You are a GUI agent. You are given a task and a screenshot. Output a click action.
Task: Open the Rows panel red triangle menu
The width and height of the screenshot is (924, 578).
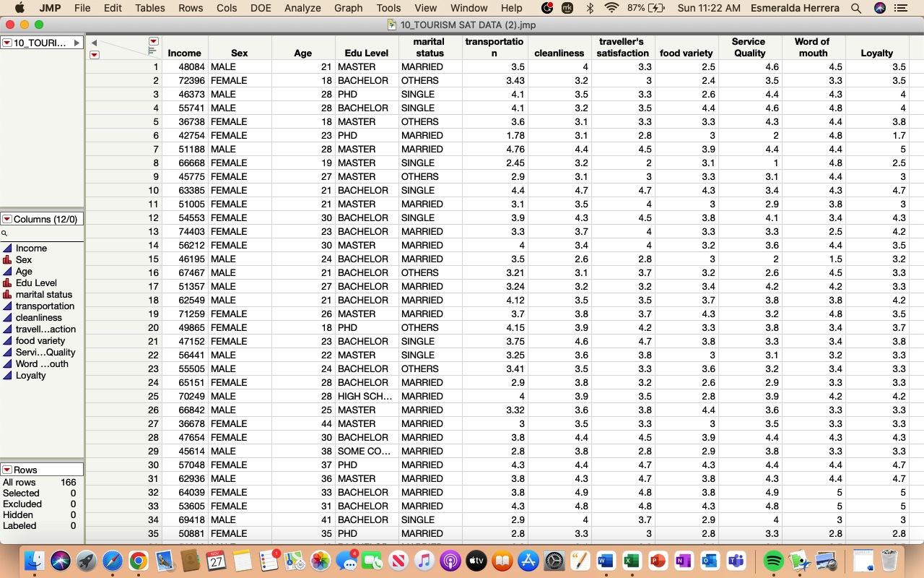click(9, 469)
